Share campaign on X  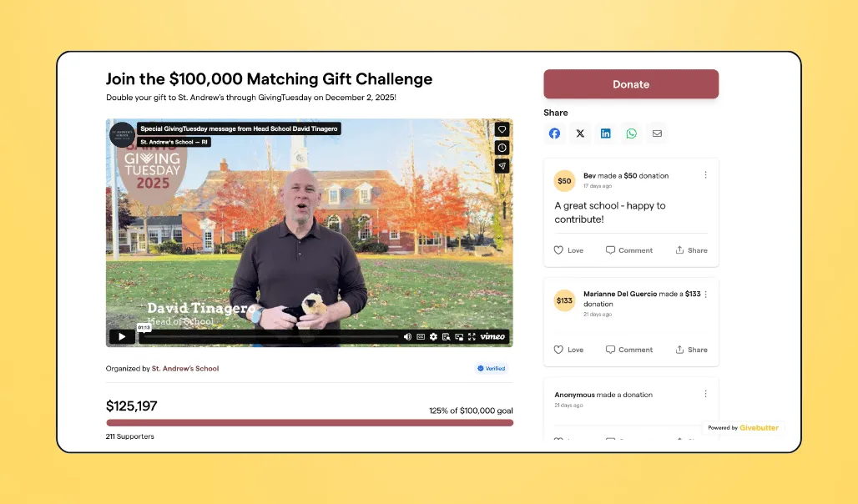tap(580, 134)
